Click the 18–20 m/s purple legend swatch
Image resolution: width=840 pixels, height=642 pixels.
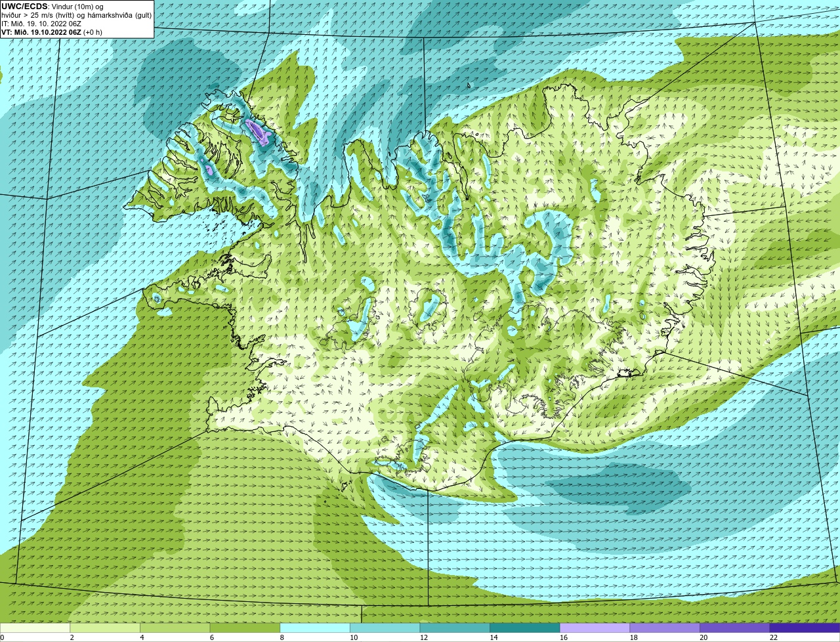pos(665,628)
